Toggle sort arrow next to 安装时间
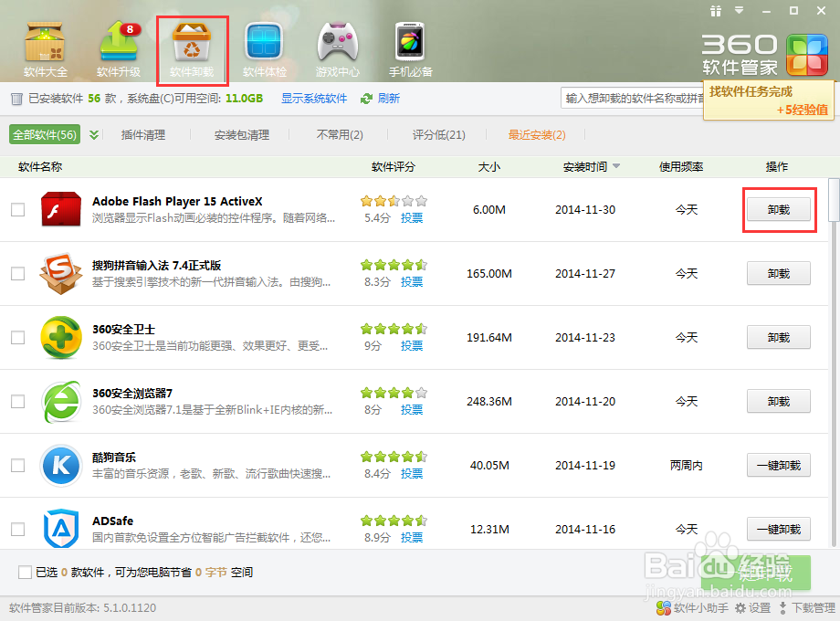The width and height of the screenshot is (840, 621). 616,166
